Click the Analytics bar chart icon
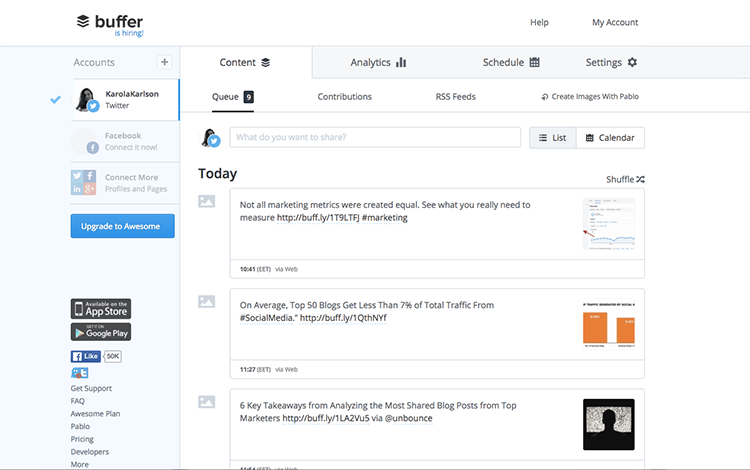This screenshot has width=750, height=470. pos(401,62)
